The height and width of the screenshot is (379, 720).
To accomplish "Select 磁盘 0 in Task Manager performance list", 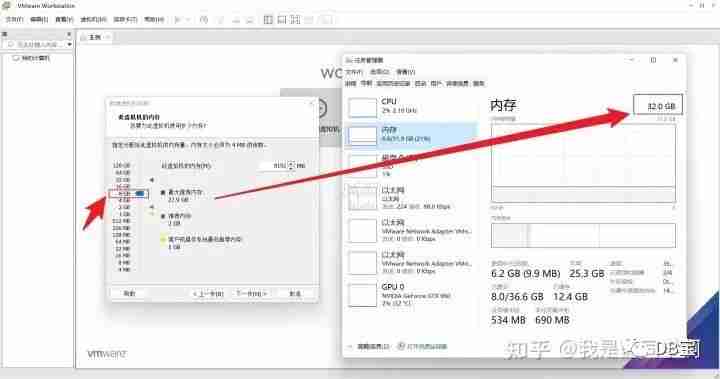I will coord(411,165).
